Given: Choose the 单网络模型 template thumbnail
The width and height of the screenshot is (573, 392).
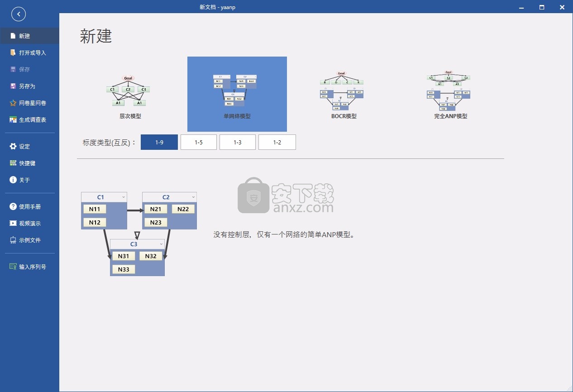Looking at the screenshot, I should pos(237,94).
